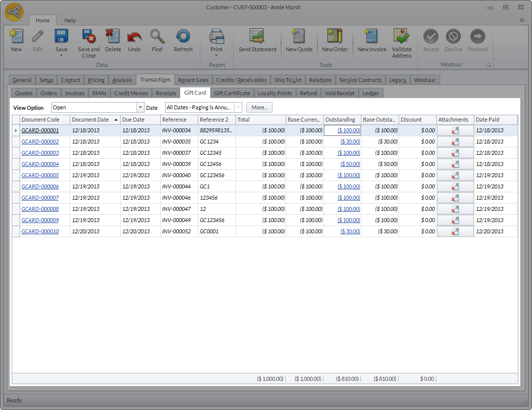
Task: Sort by the Document Date column header
Action: pos(90,120)
